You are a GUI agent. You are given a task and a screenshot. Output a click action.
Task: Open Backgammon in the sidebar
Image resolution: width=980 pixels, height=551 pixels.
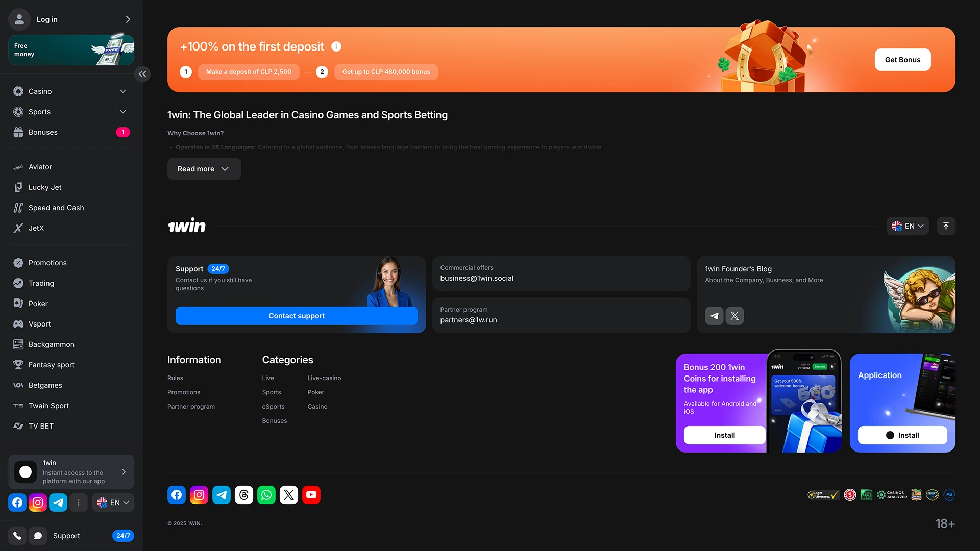pyautogui.click(x=71, y=344)
